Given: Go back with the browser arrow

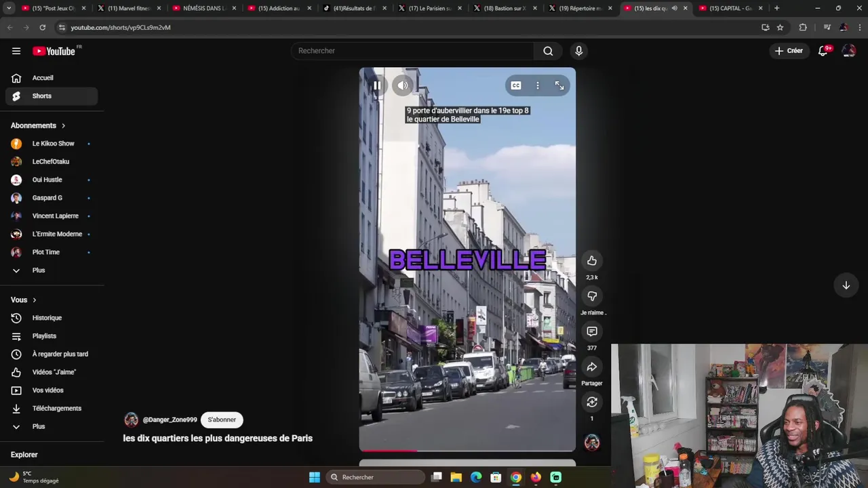Looking at the screenshot, I should [x=9, y=27].
